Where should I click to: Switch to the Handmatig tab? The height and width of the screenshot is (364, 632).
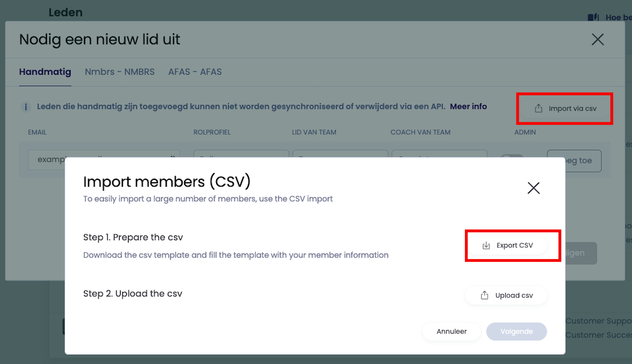pos(45,72)
